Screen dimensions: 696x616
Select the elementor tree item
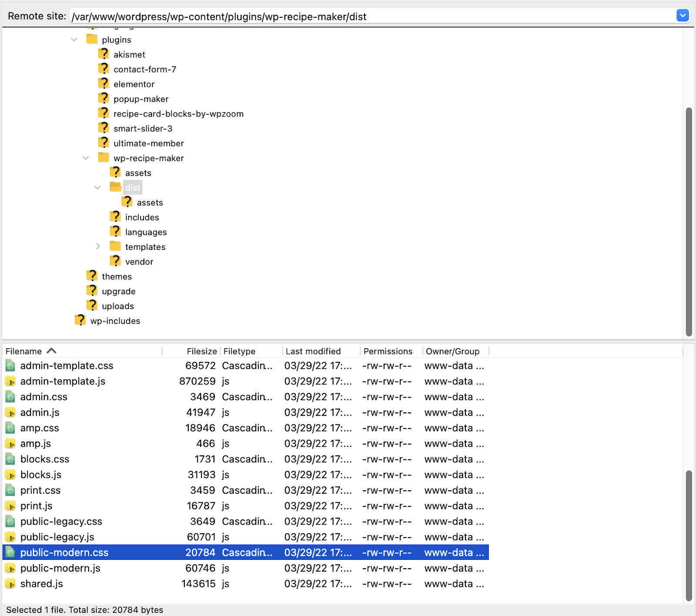134,84
